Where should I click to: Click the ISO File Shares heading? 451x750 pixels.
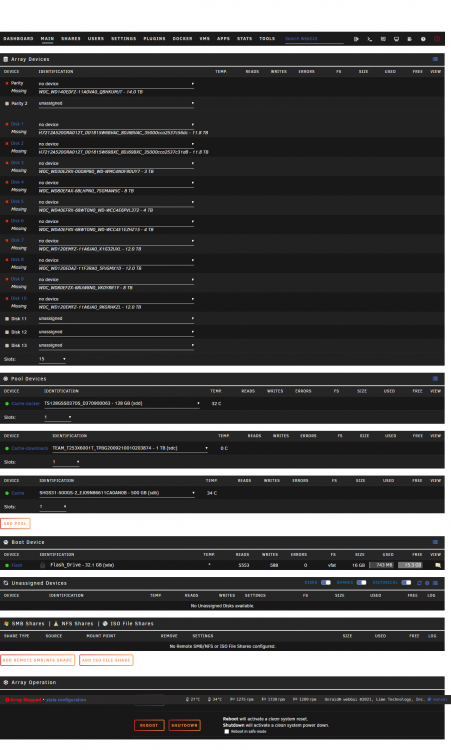click(132, 624)
